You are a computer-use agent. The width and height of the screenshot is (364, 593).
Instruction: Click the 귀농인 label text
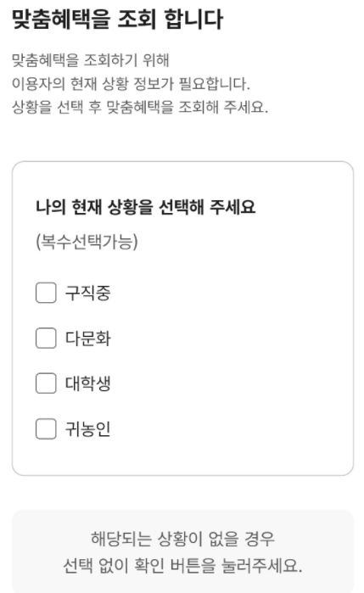87,429
